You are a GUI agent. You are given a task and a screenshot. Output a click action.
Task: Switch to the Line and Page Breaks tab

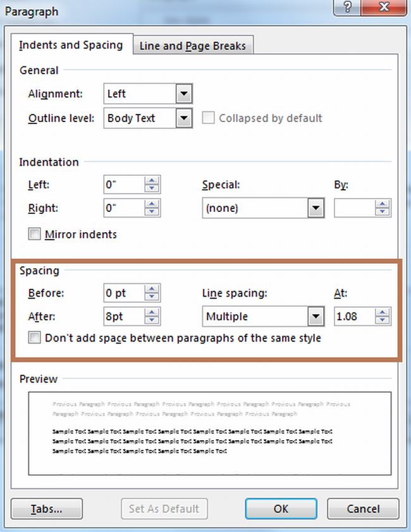[192, 46]
